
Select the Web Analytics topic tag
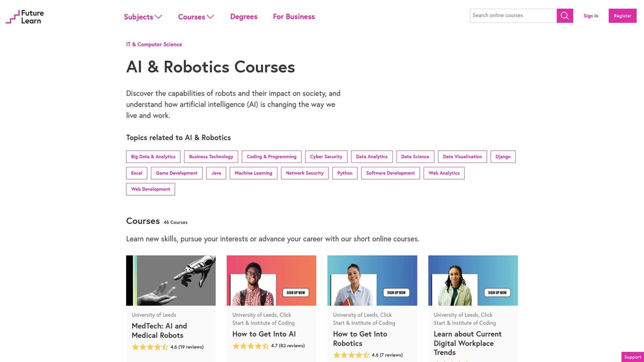444,173
